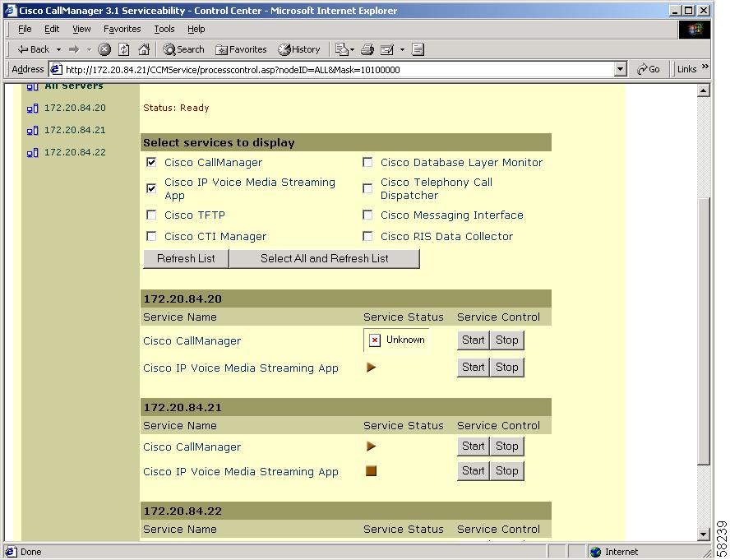Uncheck the Cisco CallManager checkbox

pyautogui.click(x=151, y=162)
